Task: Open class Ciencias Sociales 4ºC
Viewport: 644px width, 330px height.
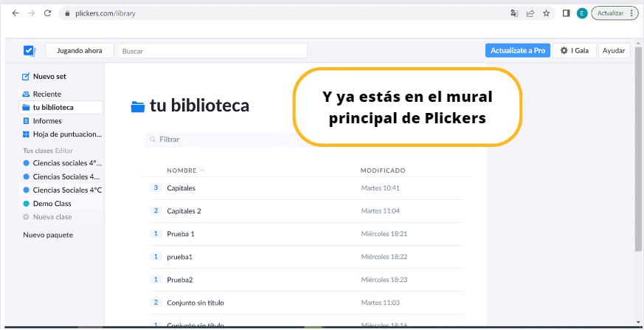Action: point(67,190)
